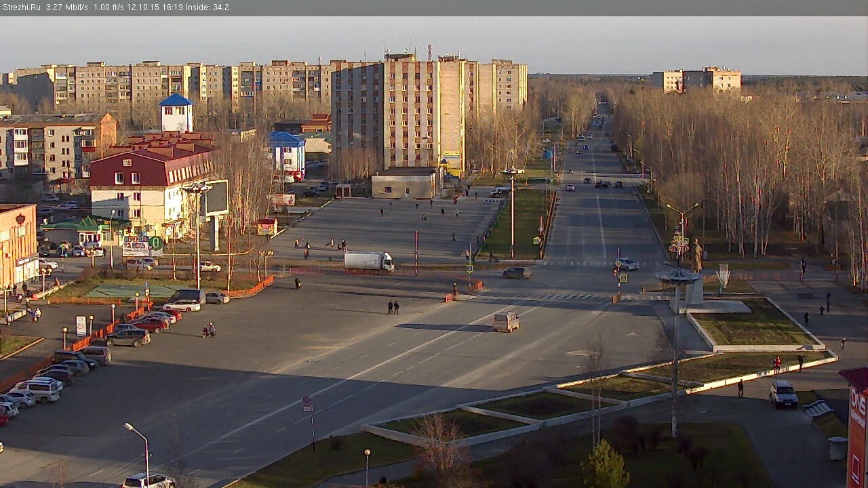The width and height of the screenshot is (868, 488).
Task: Select the 12.10.15 date stamp
Action: [x=144, y=7]
